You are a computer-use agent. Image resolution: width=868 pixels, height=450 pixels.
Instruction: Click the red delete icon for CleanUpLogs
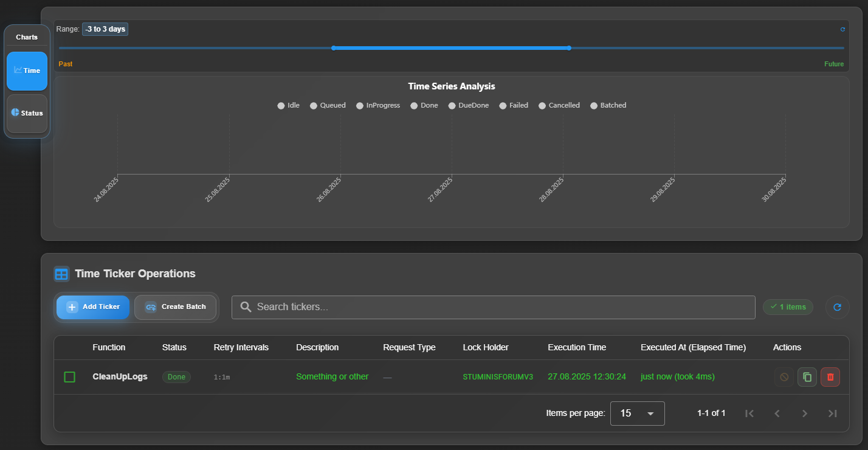pos(830,377)
